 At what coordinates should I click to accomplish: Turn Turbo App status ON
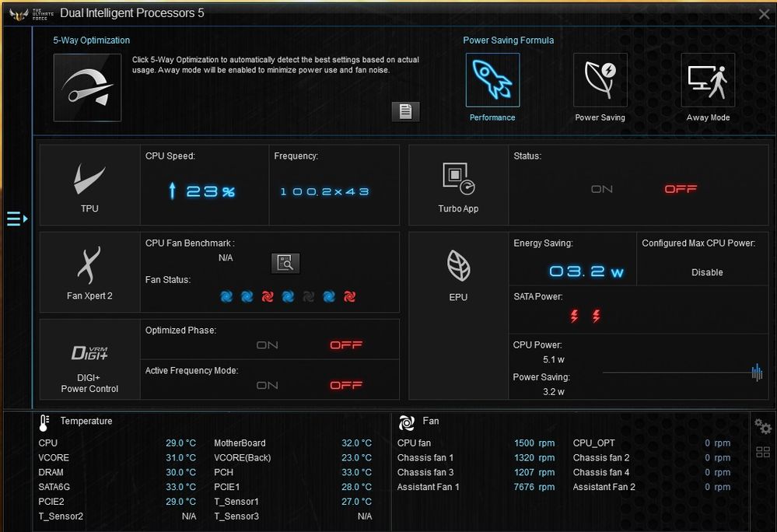click(x=601, y=189)
